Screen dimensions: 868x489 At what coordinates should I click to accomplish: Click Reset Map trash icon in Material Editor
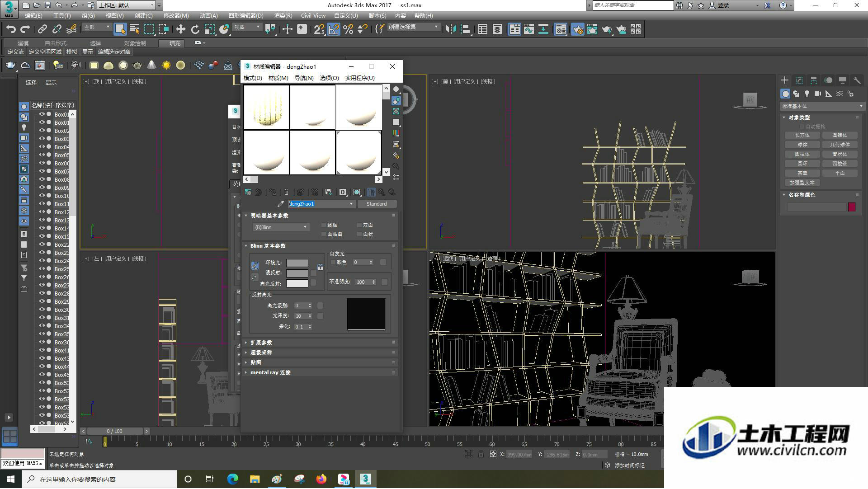tap(286, 192)
